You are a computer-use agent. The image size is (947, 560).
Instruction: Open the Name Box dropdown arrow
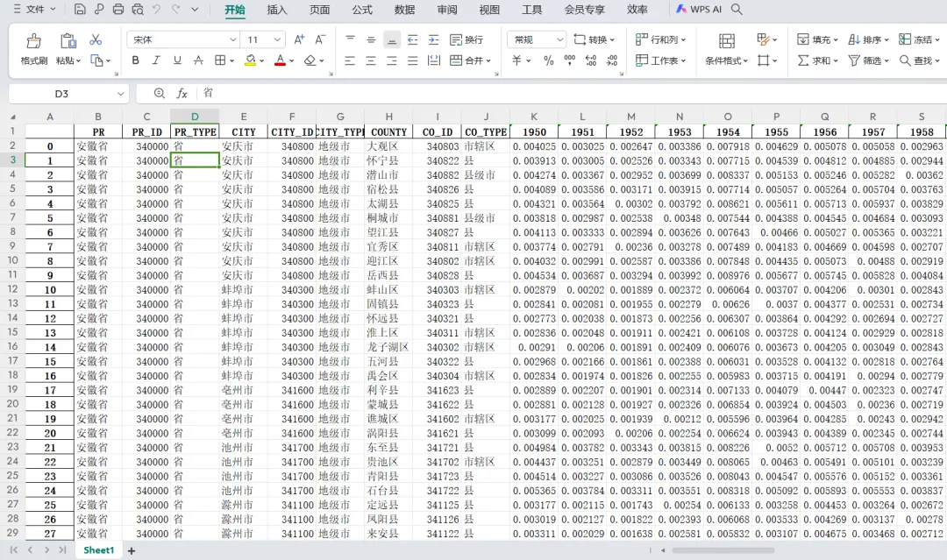click(x=120, y=94)
